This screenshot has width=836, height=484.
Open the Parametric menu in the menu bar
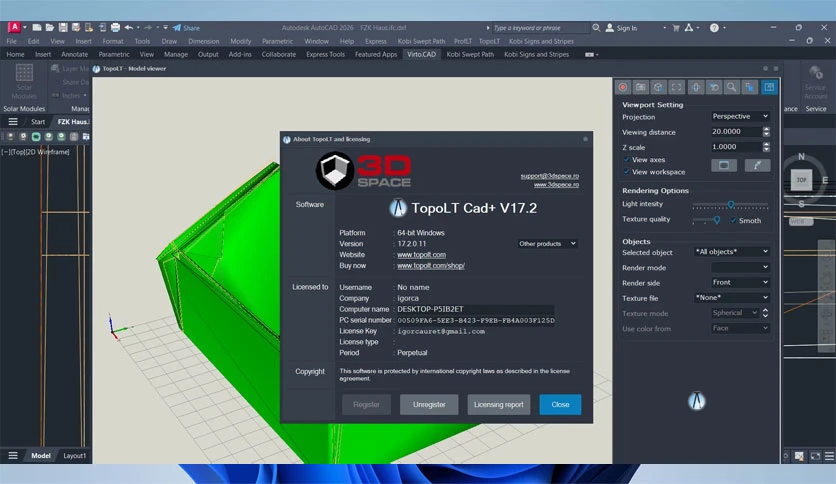(277, 41)
